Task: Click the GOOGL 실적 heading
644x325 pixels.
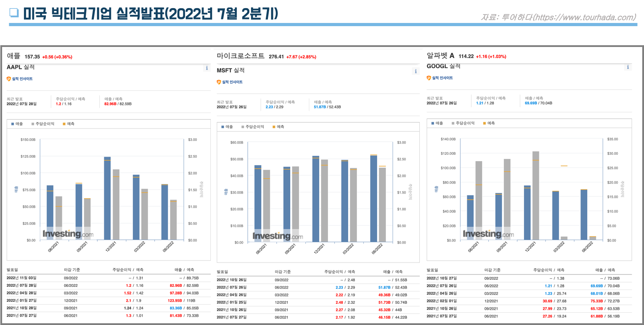Action: 443,66
